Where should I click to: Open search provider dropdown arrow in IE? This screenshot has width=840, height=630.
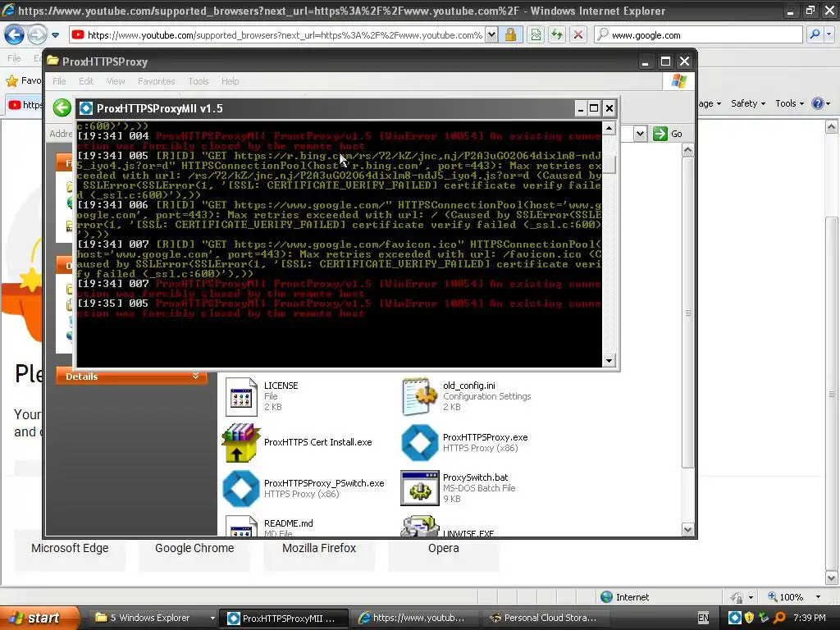click(x=829, y=34)
